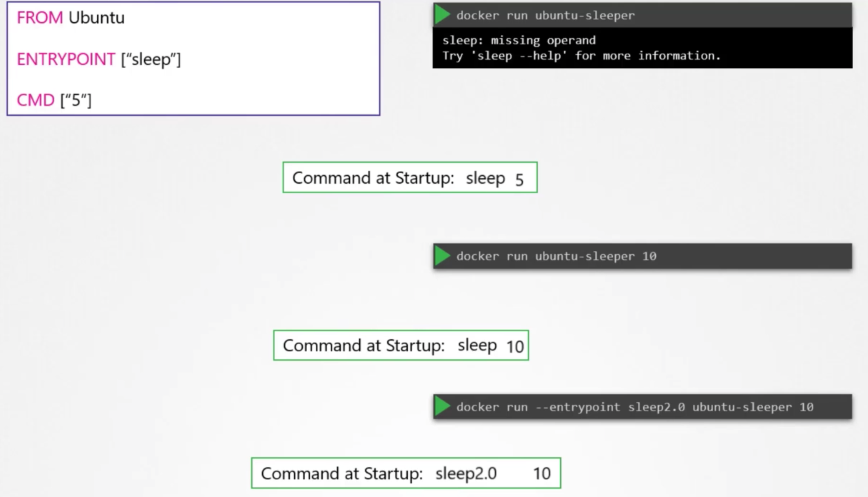Click the ["sleep"] entrypoint argument
The image size is (868, 497).
coord(151,59)
